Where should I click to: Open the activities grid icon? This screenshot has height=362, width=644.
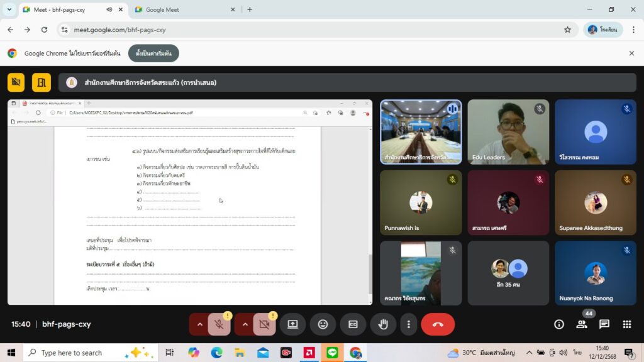pyautogui.click(x=626, y=324)
